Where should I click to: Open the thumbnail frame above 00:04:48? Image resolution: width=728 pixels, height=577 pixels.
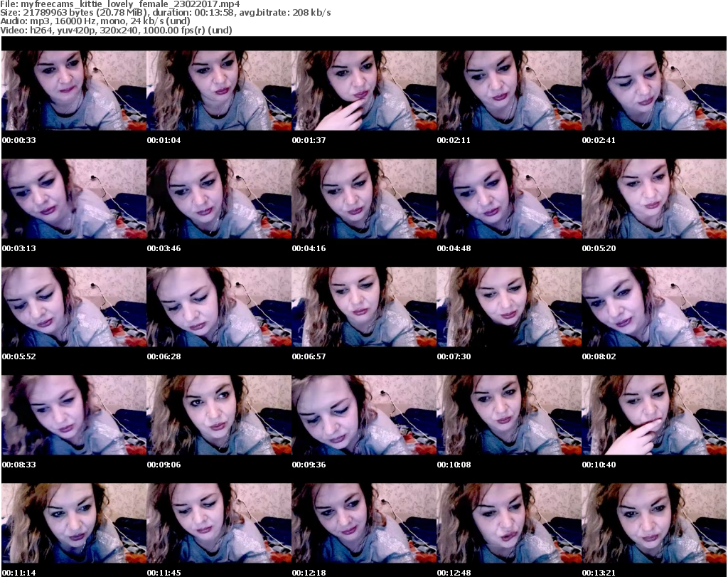click(x=509, y=198)
